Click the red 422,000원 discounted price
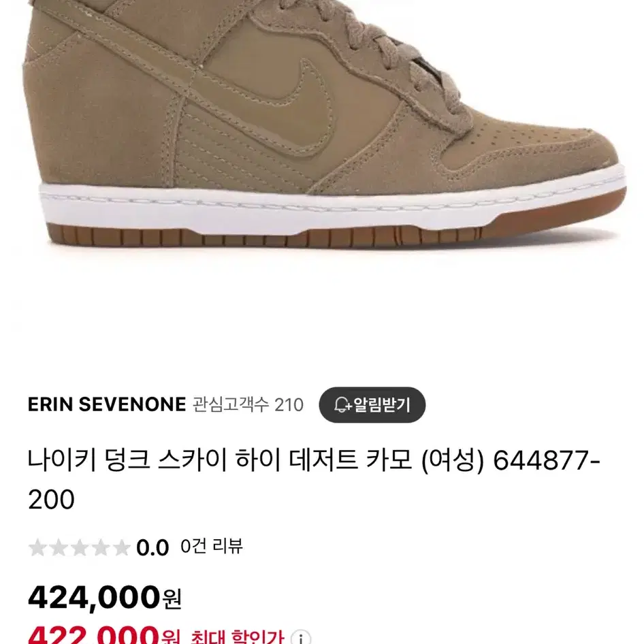This screenshot has height=644, width=644. point(105,636)
